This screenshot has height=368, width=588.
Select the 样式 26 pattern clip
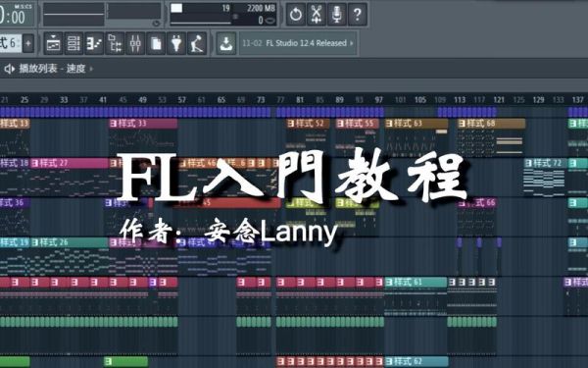[x=70, y=242]
